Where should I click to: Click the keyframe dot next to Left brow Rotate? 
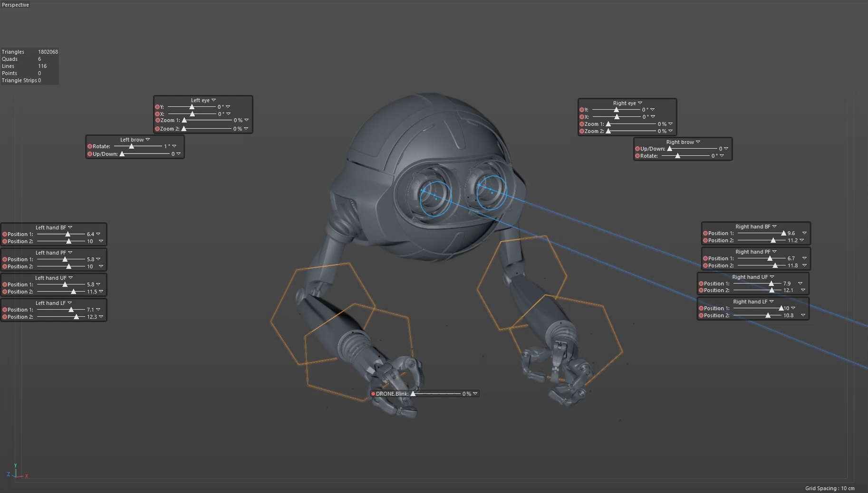coord(91,146)
